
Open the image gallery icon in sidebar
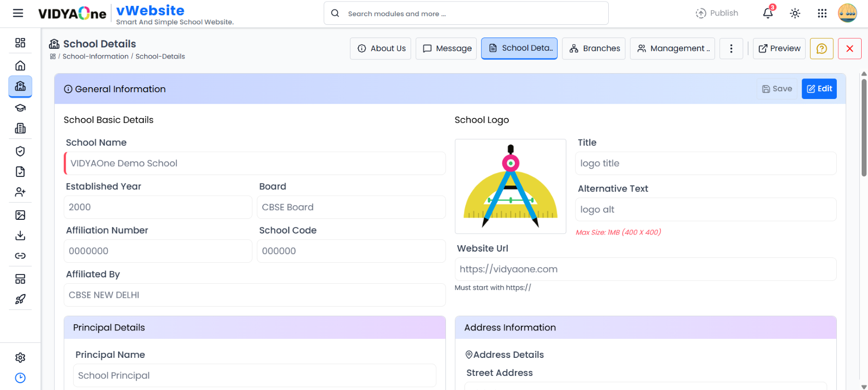tap(20, 215)
